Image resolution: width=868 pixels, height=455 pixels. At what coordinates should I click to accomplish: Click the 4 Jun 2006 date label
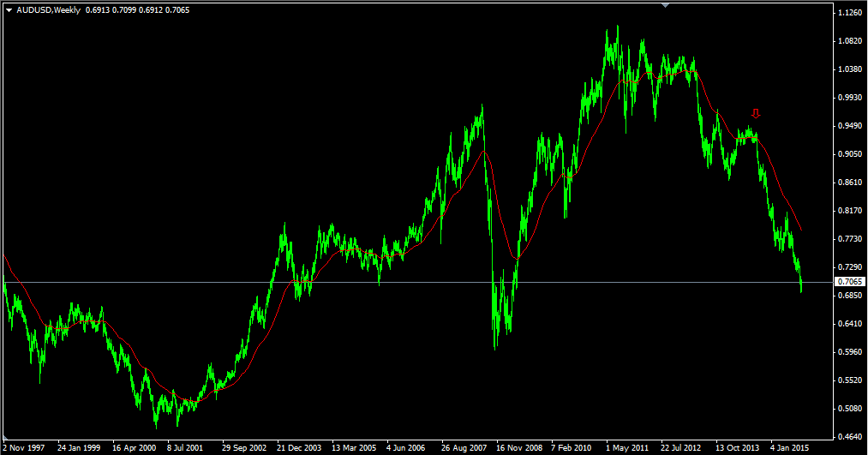pyautogui.click(x=406, y=447)
